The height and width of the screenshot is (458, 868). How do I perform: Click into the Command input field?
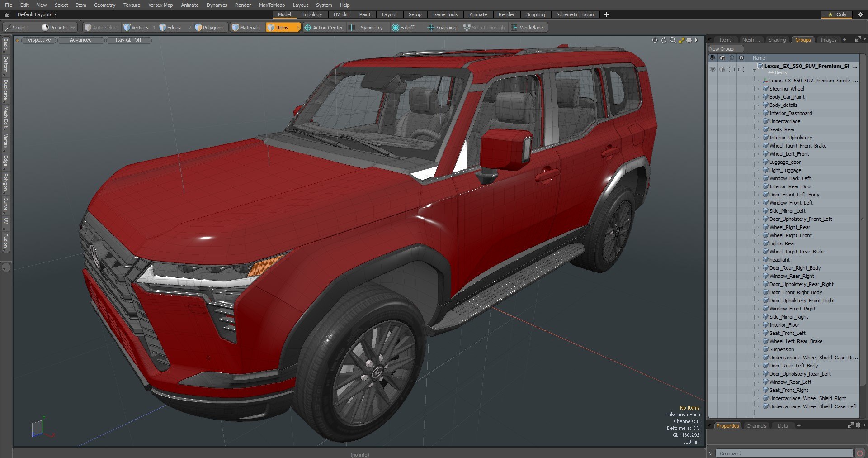tap(784, 453)
